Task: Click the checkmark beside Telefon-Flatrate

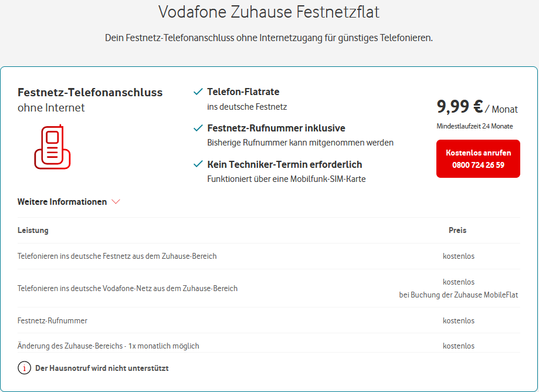Action: [x=198, y=92]
